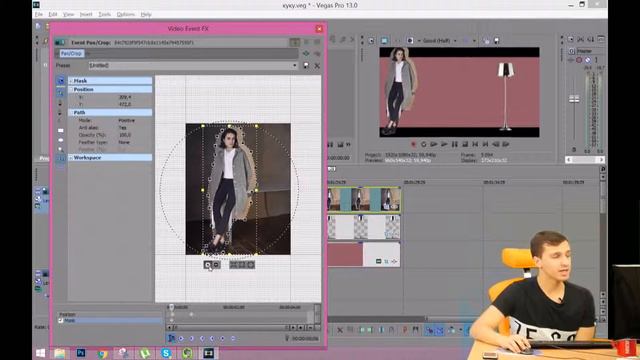Open the Split Screen View dropdown arrow

419,41
